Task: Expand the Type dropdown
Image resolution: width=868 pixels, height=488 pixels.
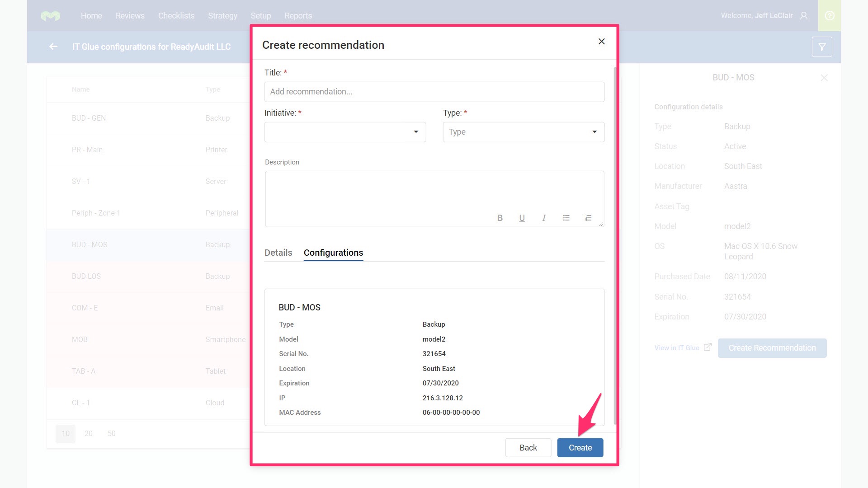Action: [523, 132]
